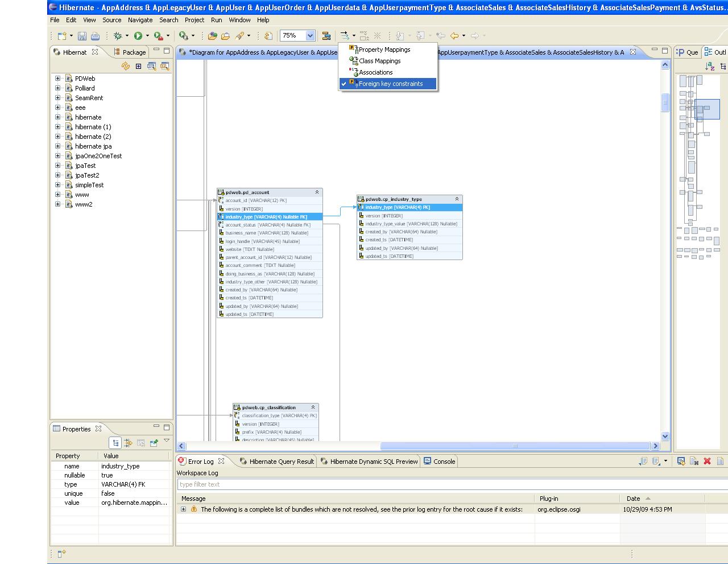Click the Debug bug icon
The height and width of the screenshot is (564, 728).
118,36
